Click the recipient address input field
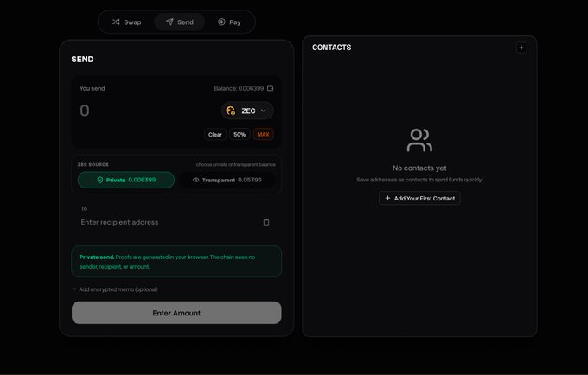The image size is (588, 375). pos(170,222)
